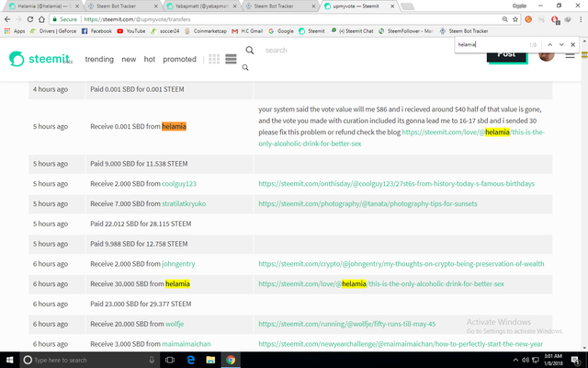Open Chrome customize menu

(581, 19)
